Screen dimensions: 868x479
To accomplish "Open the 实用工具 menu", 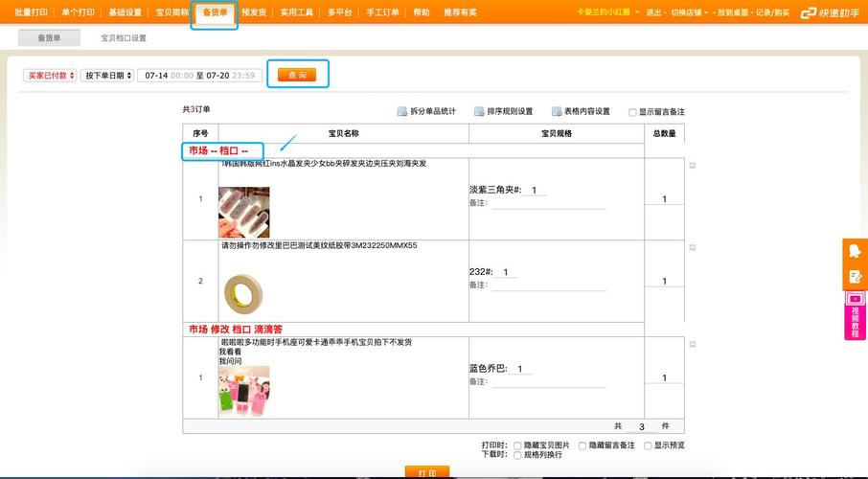I will pyautogui.click(x=297, y=12).
